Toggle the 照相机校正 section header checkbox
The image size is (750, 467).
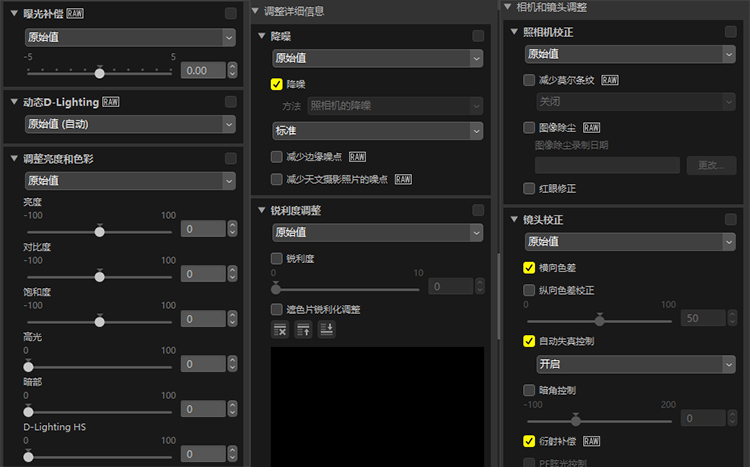coord(730,32)
